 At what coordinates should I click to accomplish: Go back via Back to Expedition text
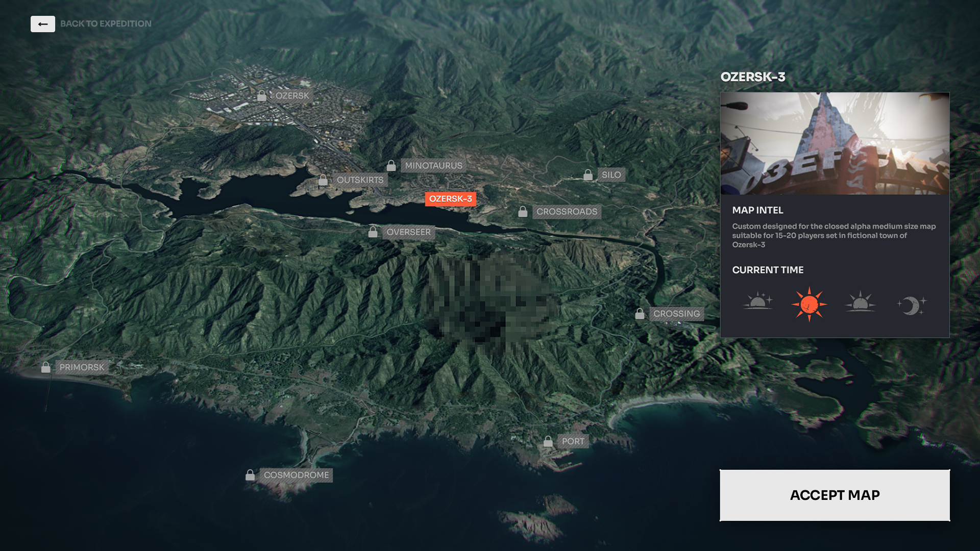click(106, 24)
